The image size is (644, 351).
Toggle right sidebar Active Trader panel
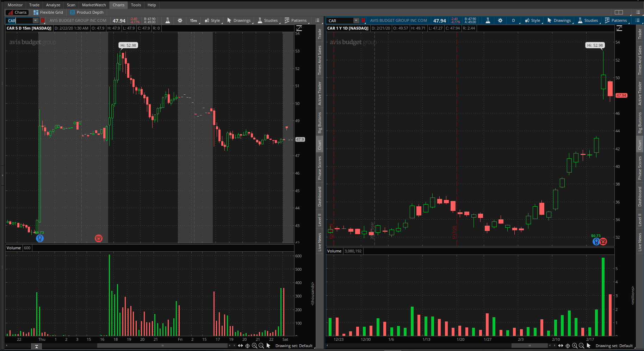point(640,93)
